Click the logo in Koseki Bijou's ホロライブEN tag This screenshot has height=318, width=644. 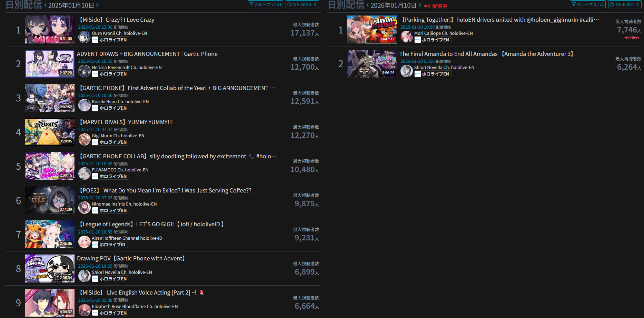(x=95, y=108)
